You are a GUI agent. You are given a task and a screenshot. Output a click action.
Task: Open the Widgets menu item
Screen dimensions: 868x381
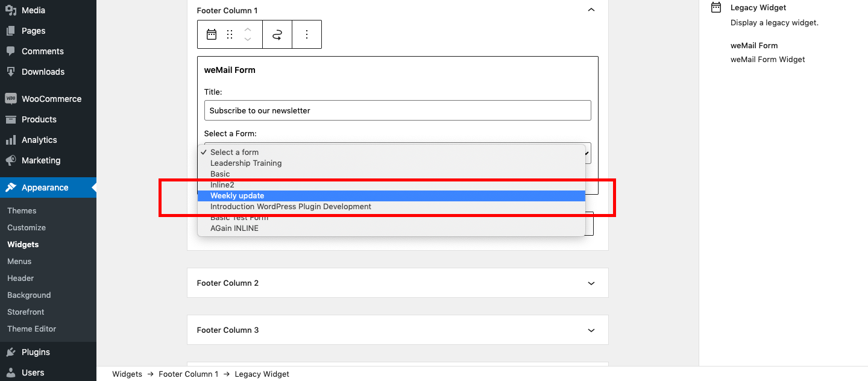coord(23,244)
